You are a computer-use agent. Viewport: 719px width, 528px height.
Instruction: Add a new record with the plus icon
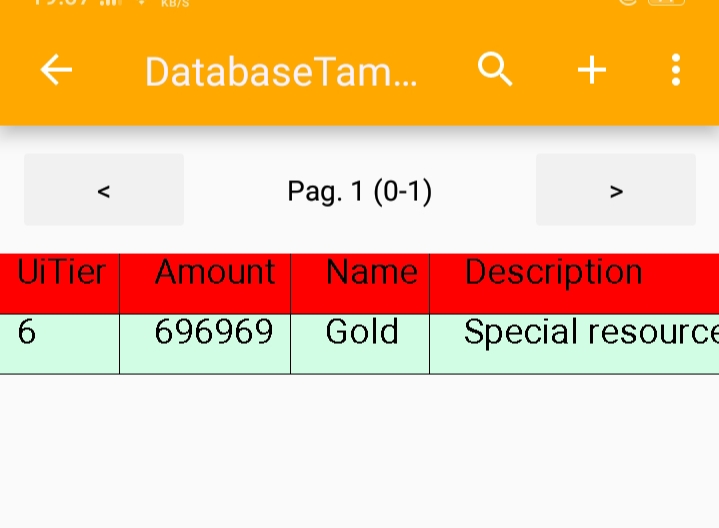coord(592,70)
